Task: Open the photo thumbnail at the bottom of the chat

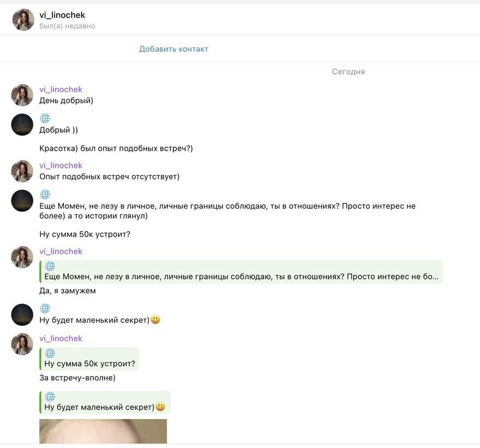Action: point(103,431)
